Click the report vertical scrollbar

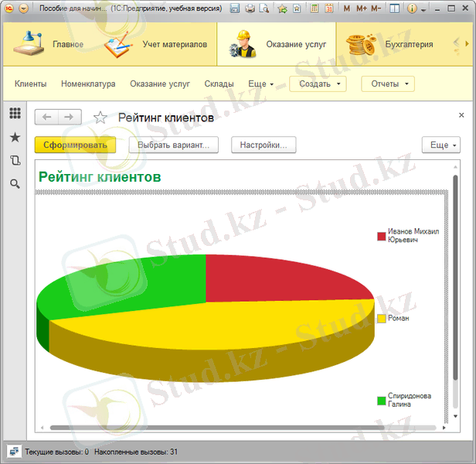point(455,277)
